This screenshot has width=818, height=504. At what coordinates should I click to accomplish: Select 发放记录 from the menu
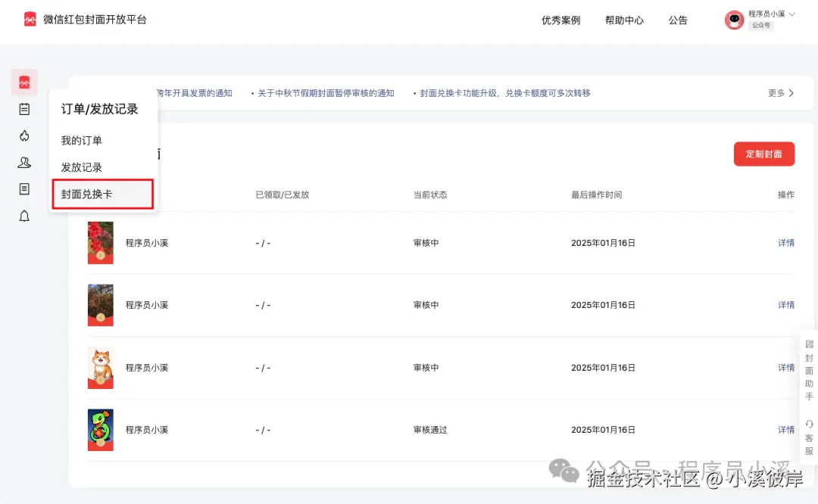81,166
